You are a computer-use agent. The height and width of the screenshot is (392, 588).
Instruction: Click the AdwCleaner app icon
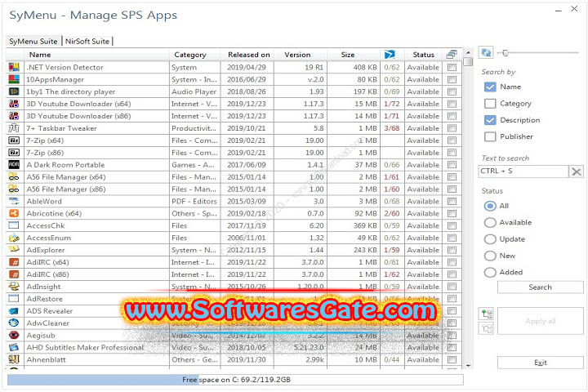14,323
